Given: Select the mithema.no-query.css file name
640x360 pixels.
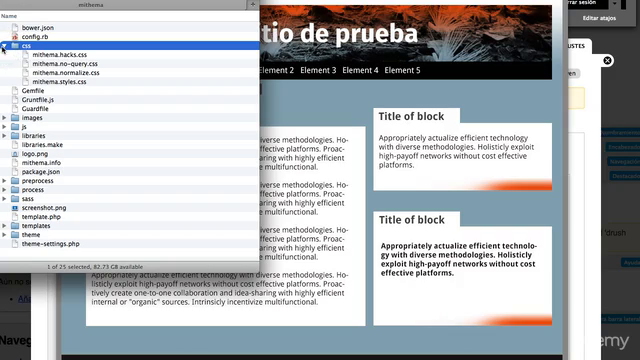Looking at the screenshot, I should pos(65,64).
